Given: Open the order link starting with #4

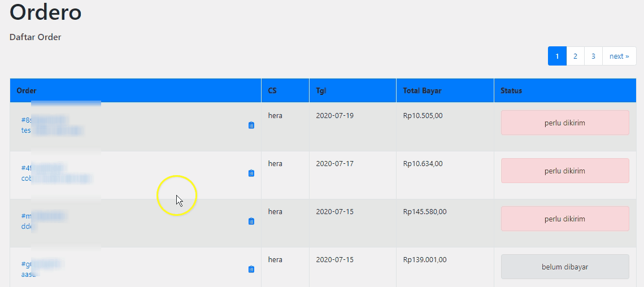Looking at the screenshot, I should pos(26,168).
